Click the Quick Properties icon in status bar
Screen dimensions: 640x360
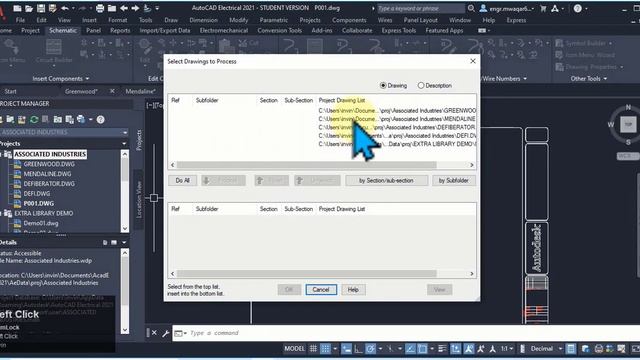pyautogui.click(x=571, y=349)
